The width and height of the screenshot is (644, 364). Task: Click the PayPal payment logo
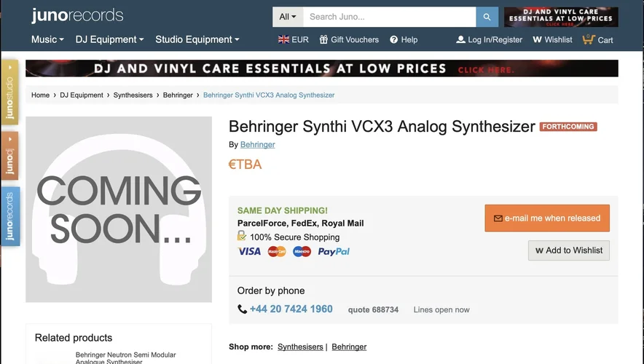[334, 251]
